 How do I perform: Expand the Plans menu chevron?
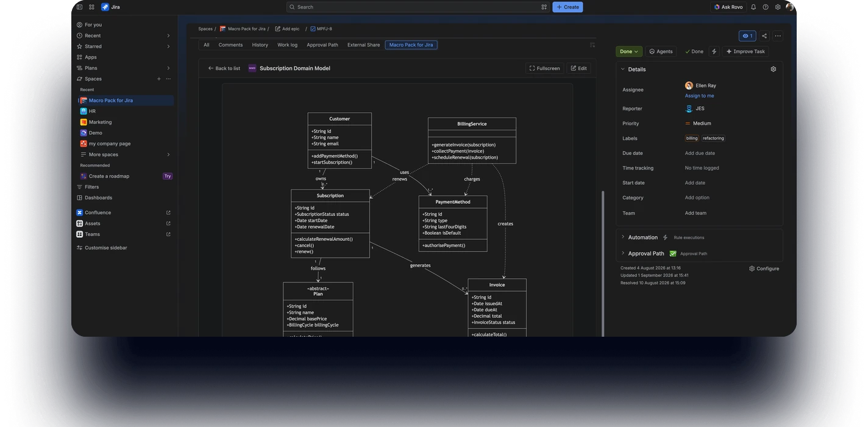click(x=168, y=68)
